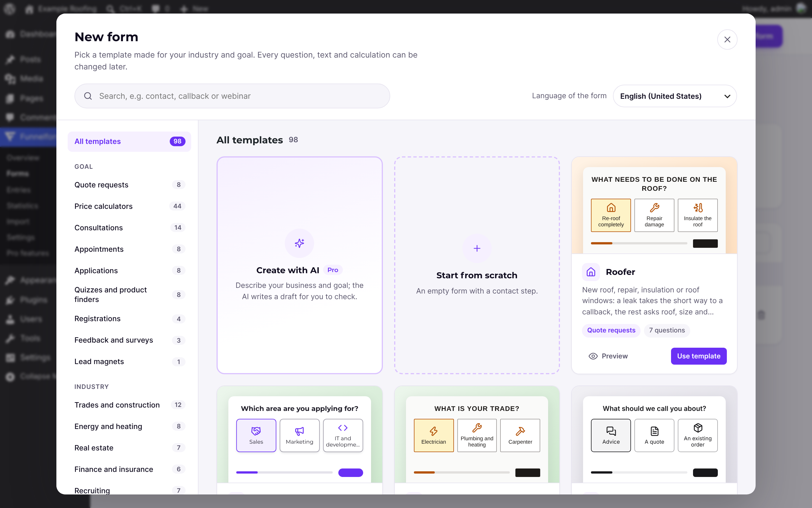The height and width of the screenshot is (508, 812).
Task: Filter by Registrations goal
Action: [129, 319]
